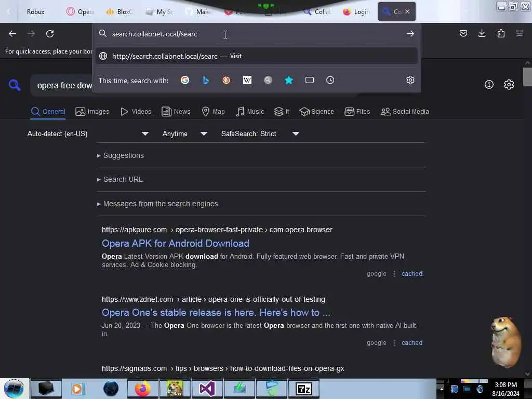Open the media player taskbar icon

pos(77,389)
